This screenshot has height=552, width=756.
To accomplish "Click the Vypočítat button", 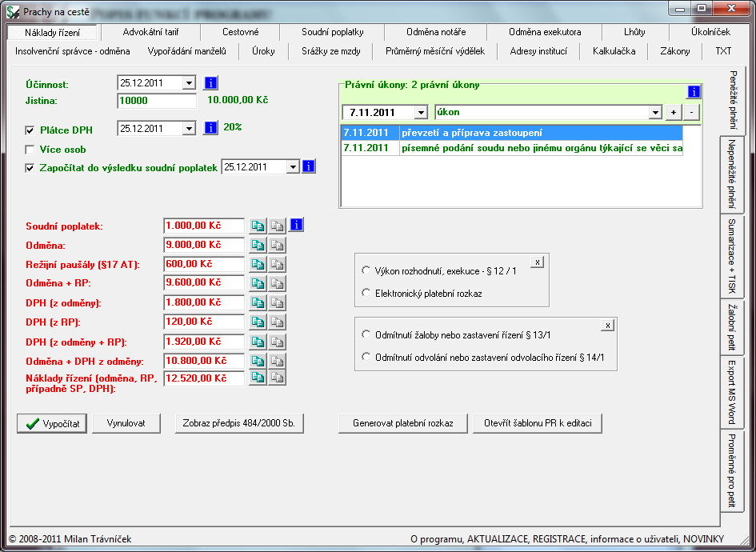I will pos(52,424).
